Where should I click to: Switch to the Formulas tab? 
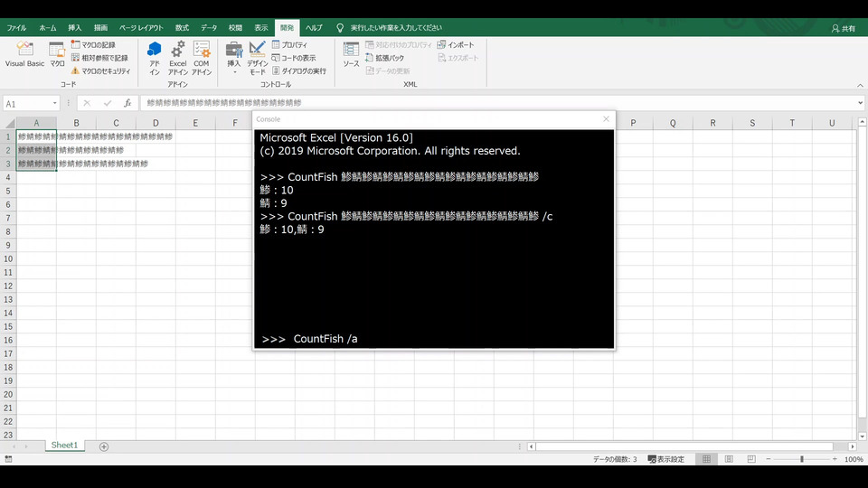click(182, 28)
